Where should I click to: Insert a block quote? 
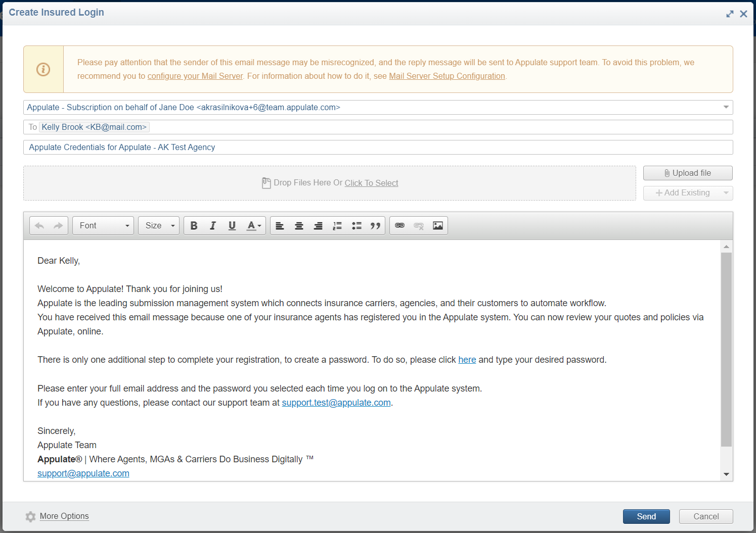click(x=375, y=226)
